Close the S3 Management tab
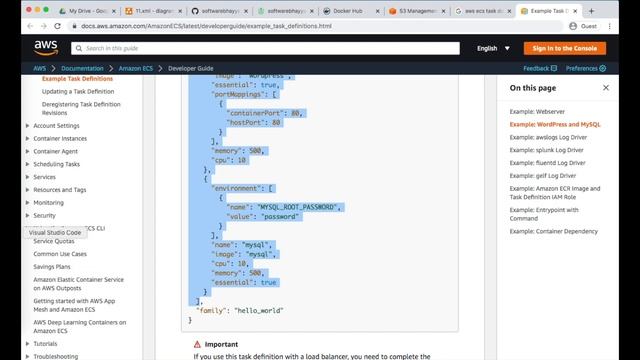The width and height of the screenshot is (640, 360). [x=443, y=11]
